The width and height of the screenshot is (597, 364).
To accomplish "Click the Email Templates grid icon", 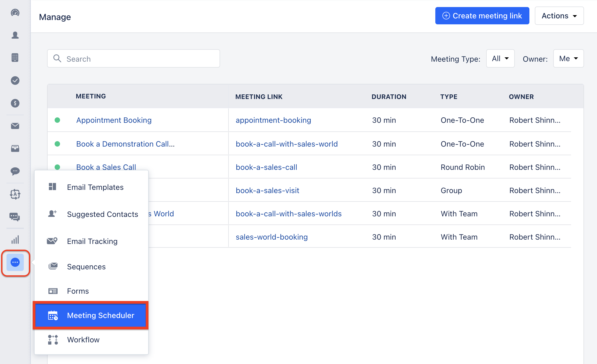I will pyautogui.click(x=52, y=187).
